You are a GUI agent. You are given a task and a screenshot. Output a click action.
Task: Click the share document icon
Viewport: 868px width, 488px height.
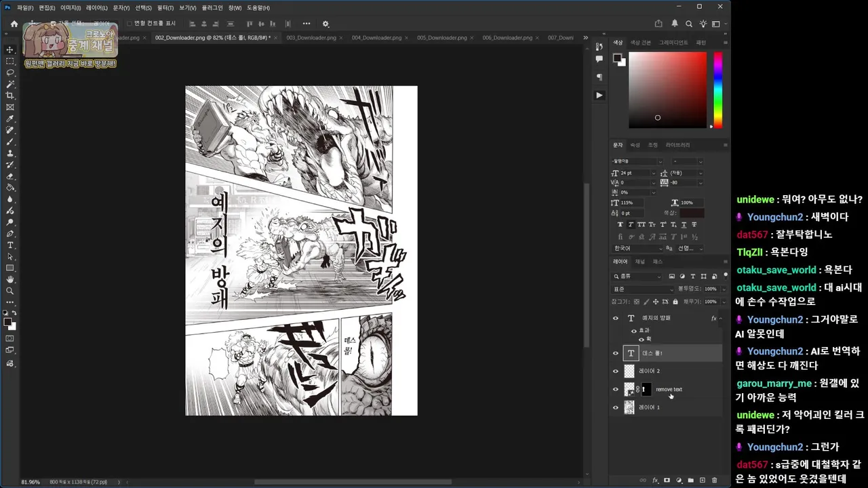658,24
